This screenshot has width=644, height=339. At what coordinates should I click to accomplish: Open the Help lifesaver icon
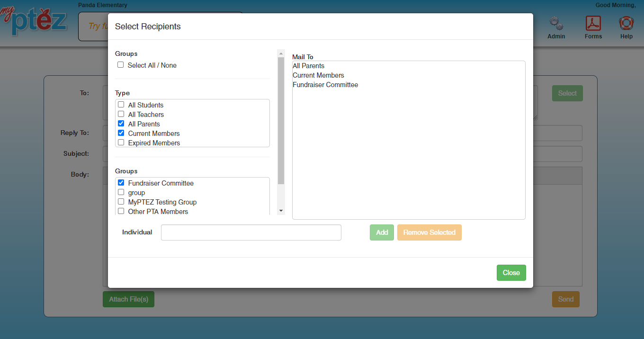[626, 24]
